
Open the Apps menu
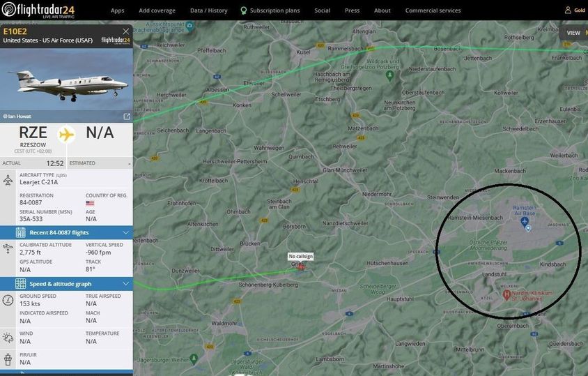coord(118,10)
